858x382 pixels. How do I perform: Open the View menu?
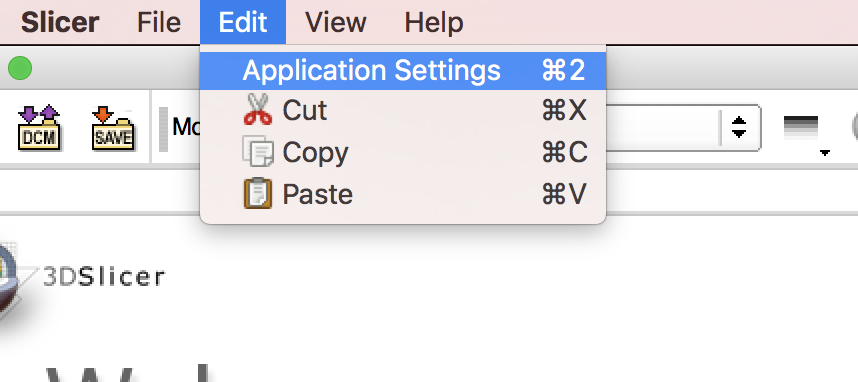coord(336,22)
